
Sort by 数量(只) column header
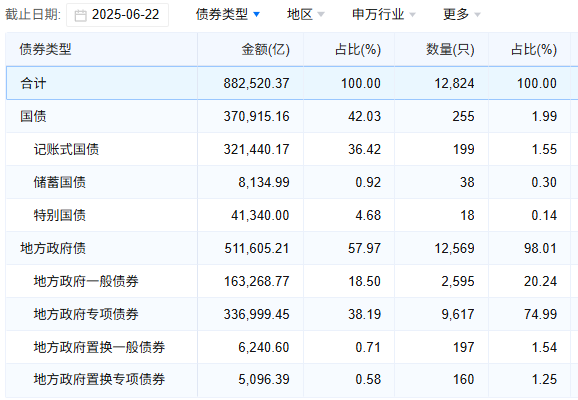click(x=450, y=49)
